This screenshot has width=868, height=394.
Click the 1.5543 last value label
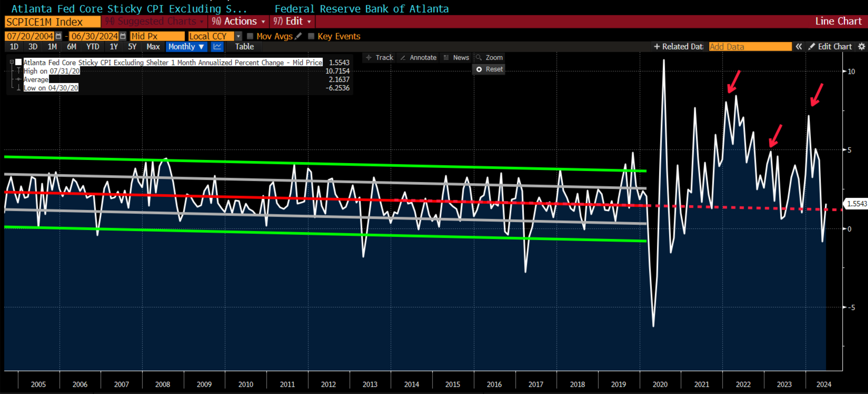pos(857,204)
